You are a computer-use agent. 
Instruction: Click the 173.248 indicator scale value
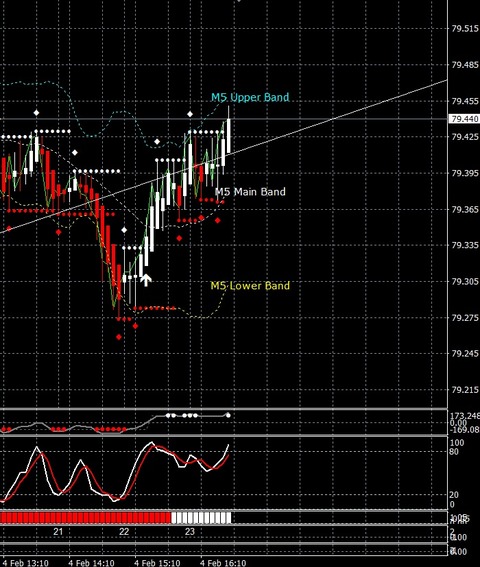click(465, 416)
